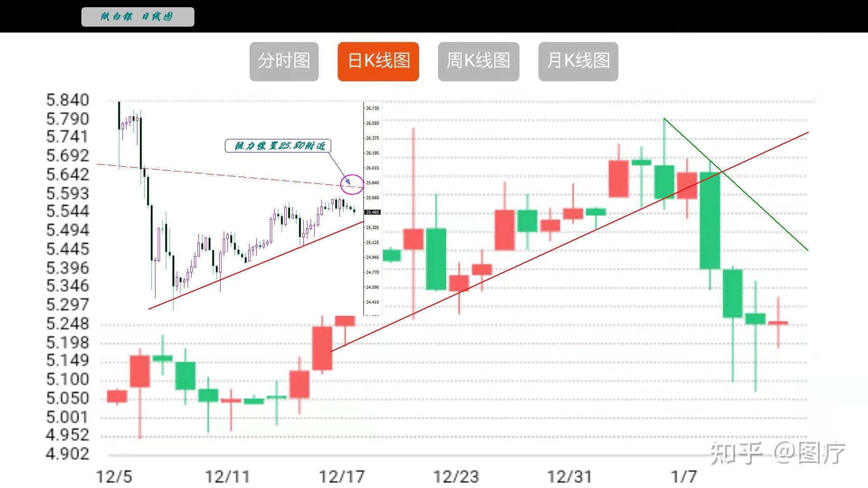Click the 4.902 price axis label
The image size is (868, 488).
[68, 454]
